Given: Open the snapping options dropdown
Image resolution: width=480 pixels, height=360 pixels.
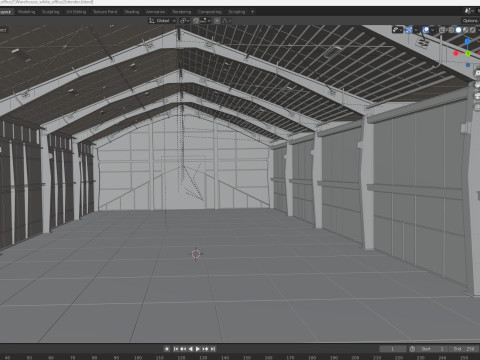Looking at the screenshot, I should 205,21.
